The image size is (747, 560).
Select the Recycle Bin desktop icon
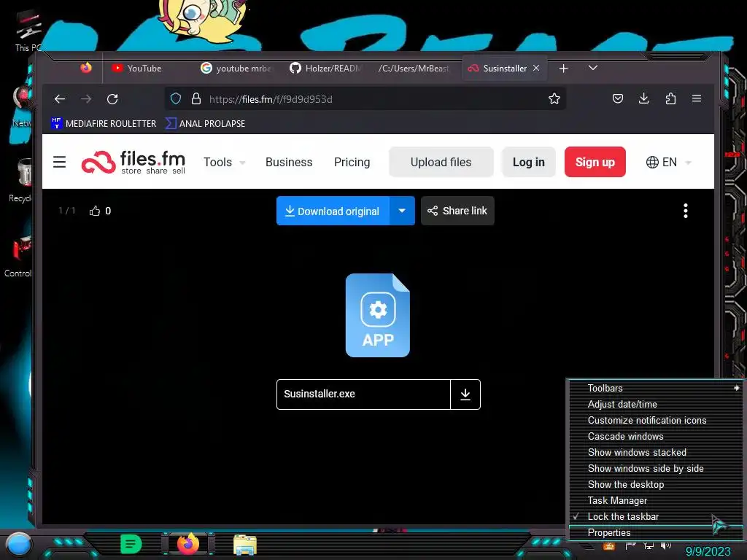(21, 181)
